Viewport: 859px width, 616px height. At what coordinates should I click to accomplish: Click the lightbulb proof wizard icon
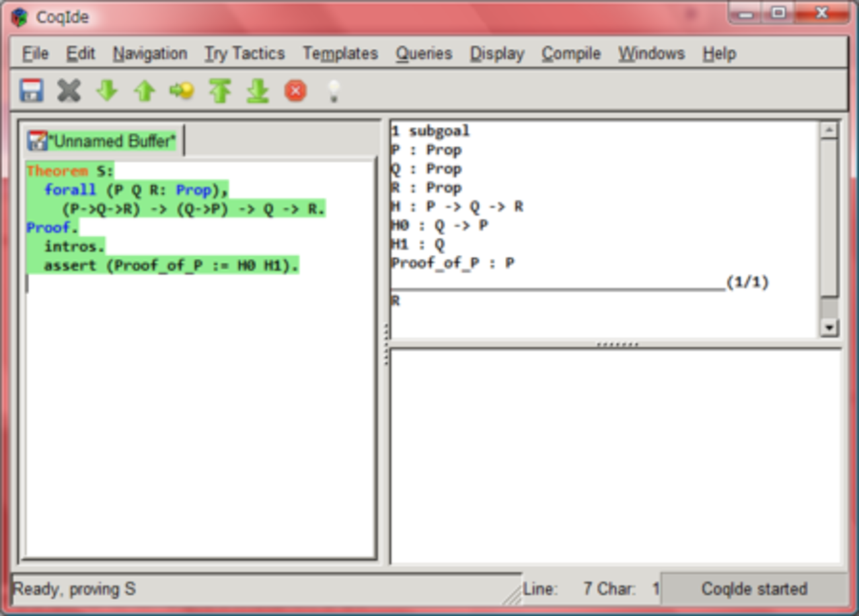tap(334, 90)
